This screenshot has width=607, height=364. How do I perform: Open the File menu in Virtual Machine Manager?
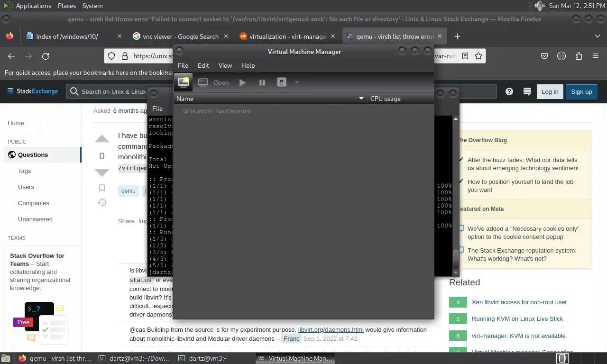click(x=183, y=65)
